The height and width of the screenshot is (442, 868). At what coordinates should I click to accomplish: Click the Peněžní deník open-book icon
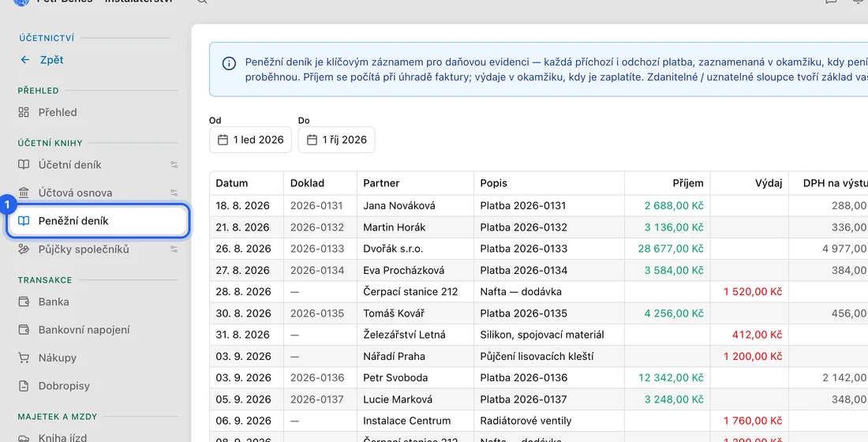click(x=24, y=221)
